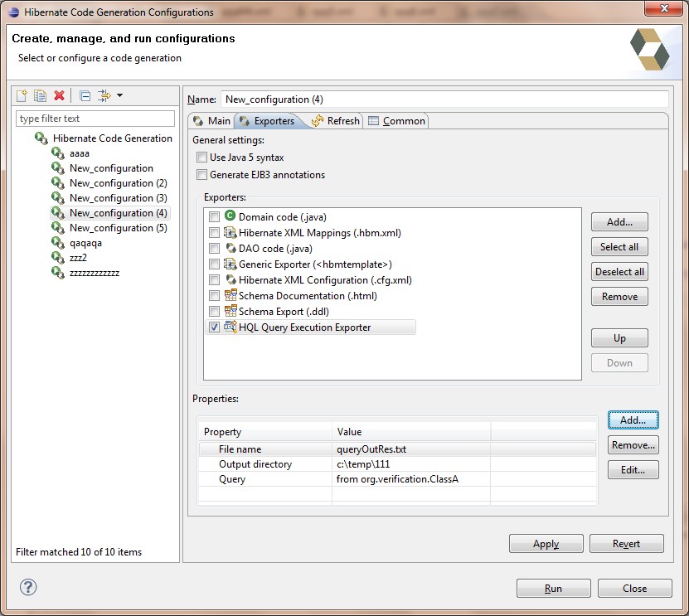Click the configuration Name input field
Screen dimensions: 689x616
[444, 99]
